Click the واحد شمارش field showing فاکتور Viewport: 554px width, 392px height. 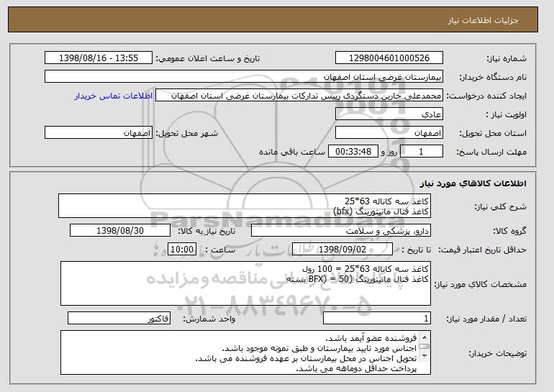[x=119, y=318]
